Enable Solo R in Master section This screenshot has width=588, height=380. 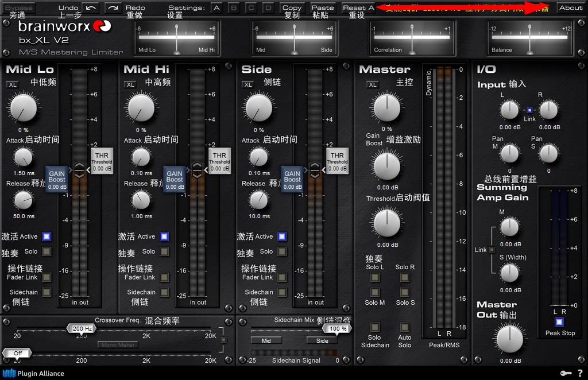404,277
